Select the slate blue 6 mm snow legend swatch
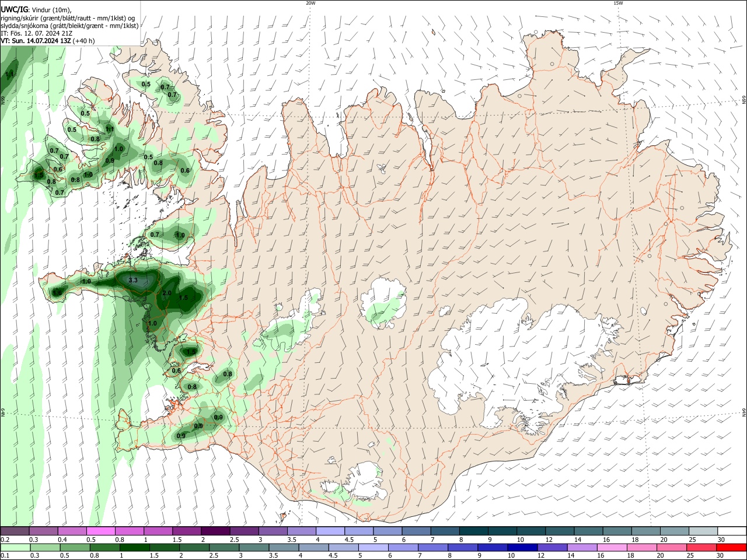 [416, 531]
